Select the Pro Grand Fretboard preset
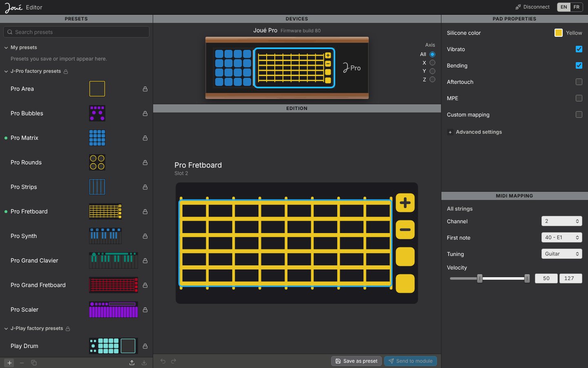Viewport: 588px width, 368px height. coord(76,285)
